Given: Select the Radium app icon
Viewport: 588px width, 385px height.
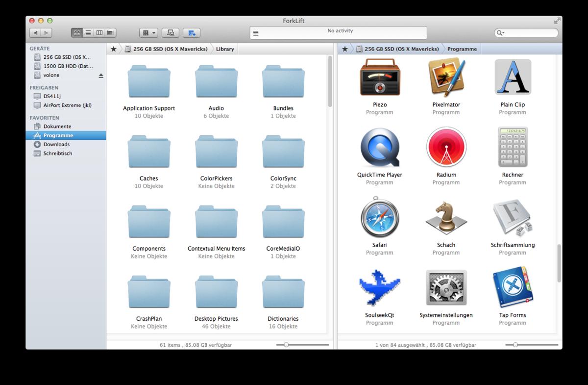Looking at the screenshot, I should pos(446,148).
